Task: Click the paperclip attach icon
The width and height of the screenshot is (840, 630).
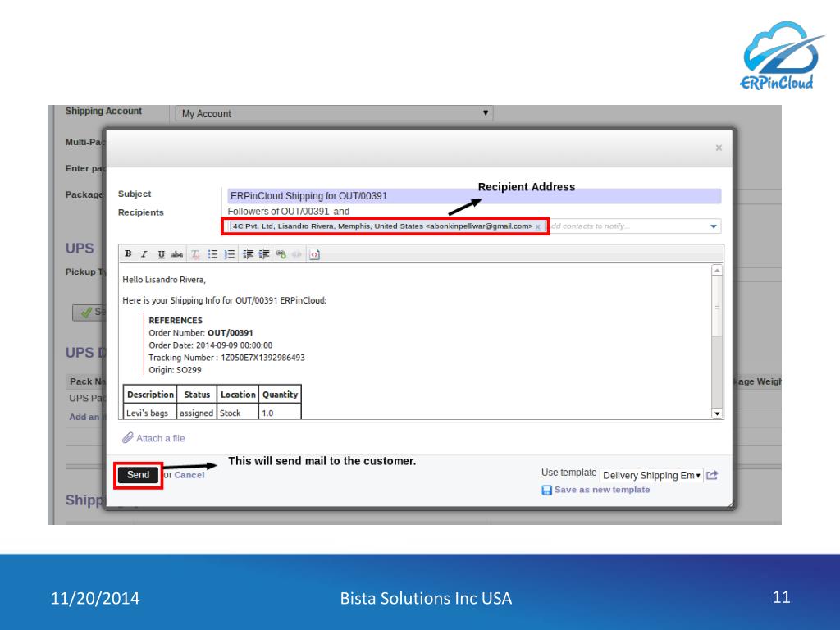Action: [x=127, y=438]
